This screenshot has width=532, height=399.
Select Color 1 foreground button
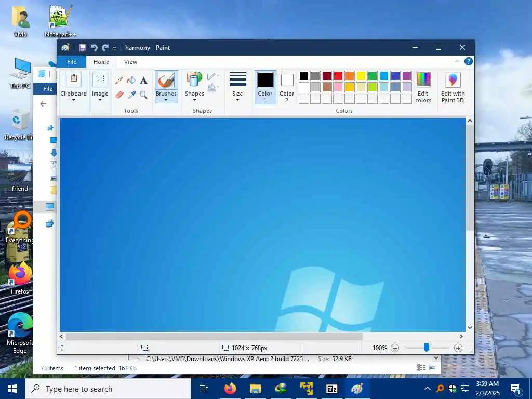click(265, 87)
